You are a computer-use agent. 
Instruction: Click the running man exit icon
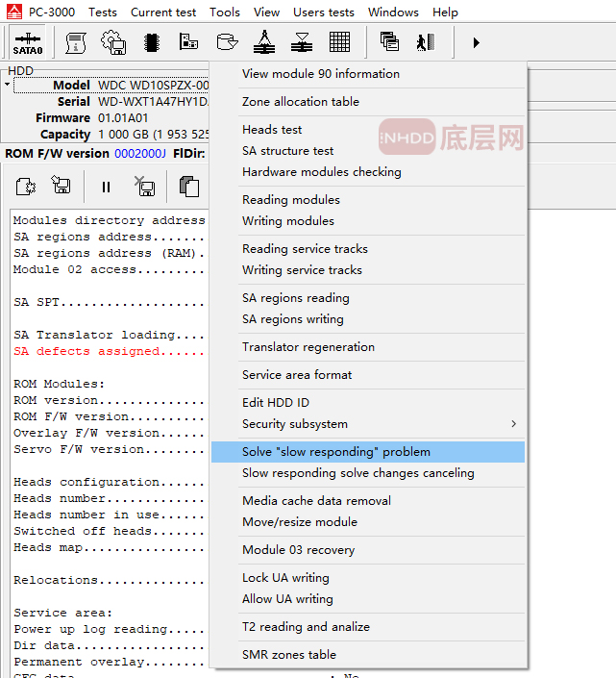pos(426,42)
